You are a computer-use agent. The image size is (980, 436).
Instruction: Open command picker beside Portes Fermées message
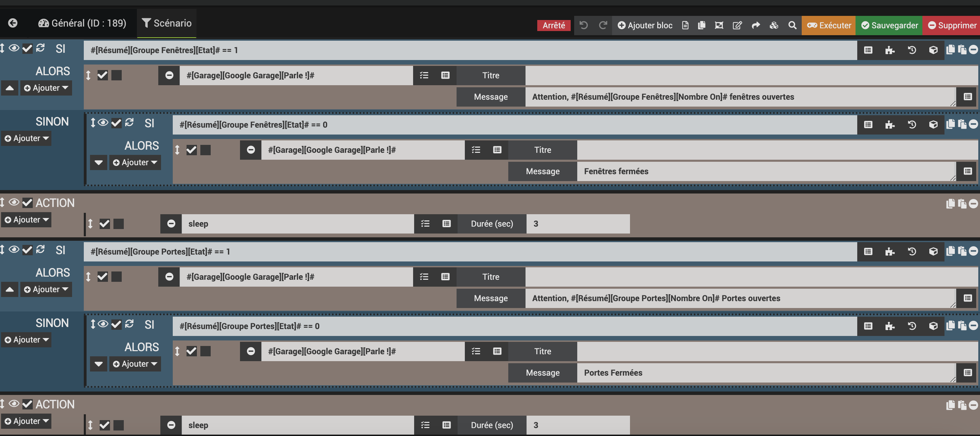tap(968, 373)
